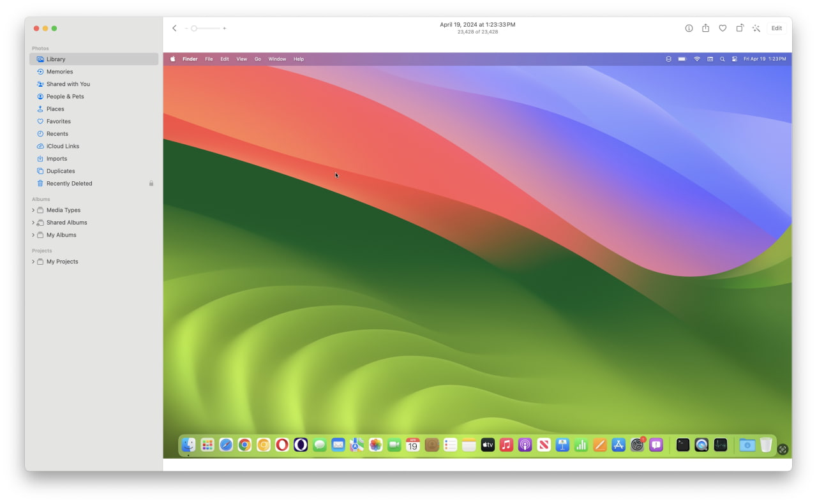
Task: Click the plus to zoom in
Action: [x=224, y=28]
